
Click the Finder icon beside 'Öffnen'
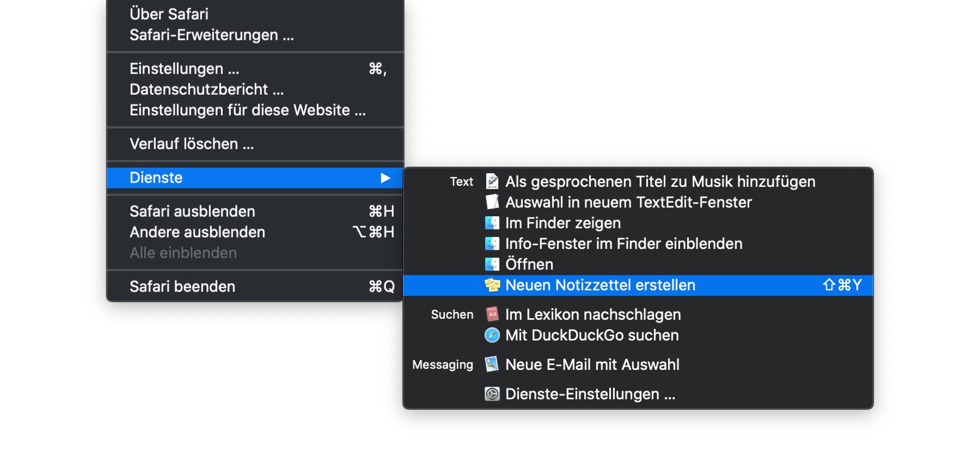click(492, 264)
